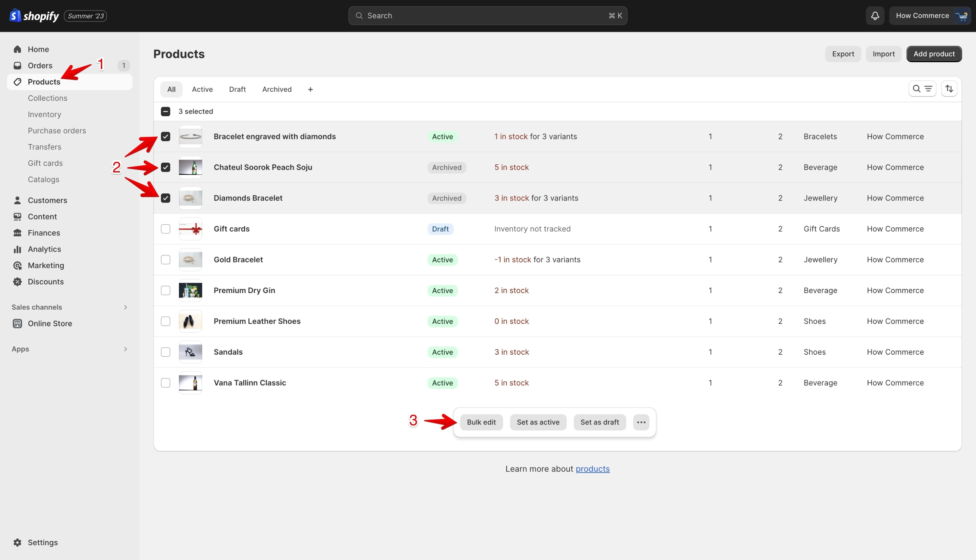Viewport: 976px width, 560px height.
Task: Select the Sandals checkbox
Action: click(x=165, y=352)
